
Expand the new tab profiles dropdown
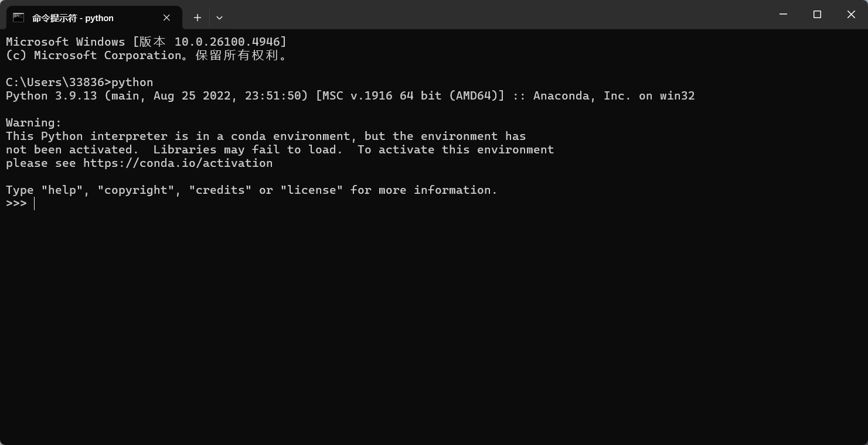coord(219,18)
